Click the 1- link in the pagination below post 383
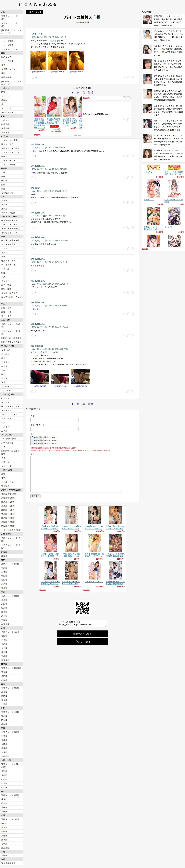Screen dimensions: 185x868 point(73,404)
